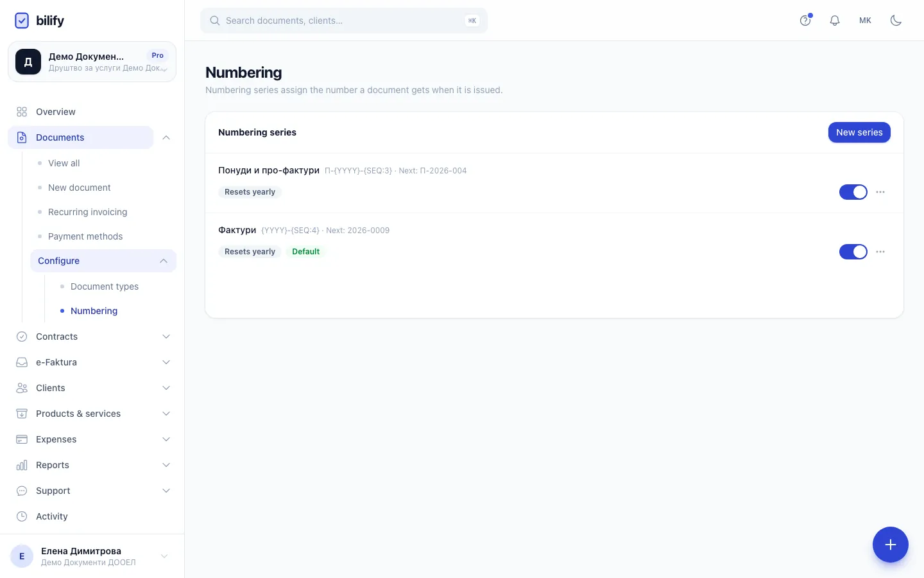The width and height of the screenshot is (924, 578).
Task: Click the Clients people icon
Action: click(x=22, y=388)
